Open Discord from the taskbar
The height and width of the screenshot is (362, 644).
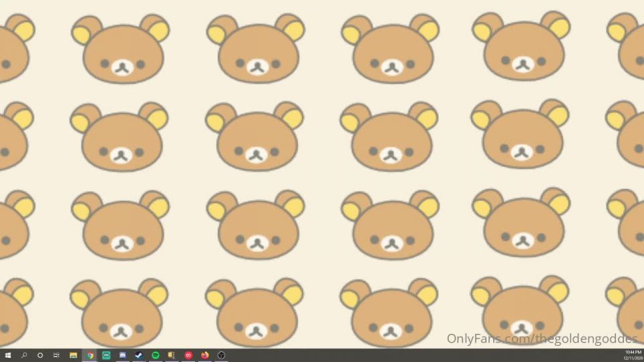pyautogui.click(x=122, y=355)
